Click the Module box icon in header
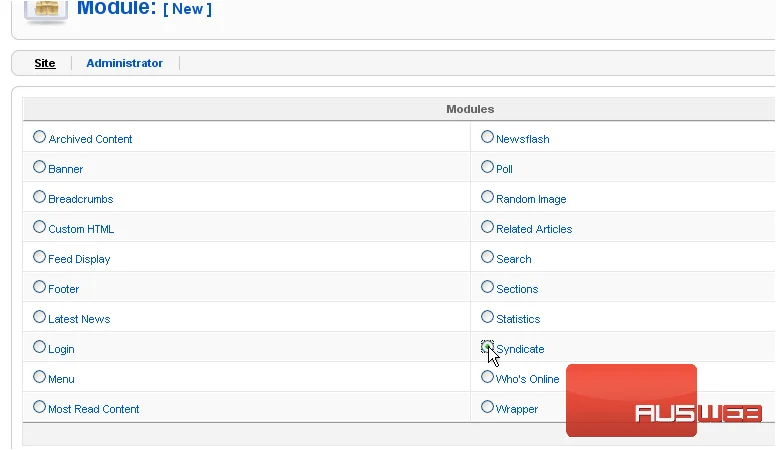The image size is (776, 450). [46, 11]
